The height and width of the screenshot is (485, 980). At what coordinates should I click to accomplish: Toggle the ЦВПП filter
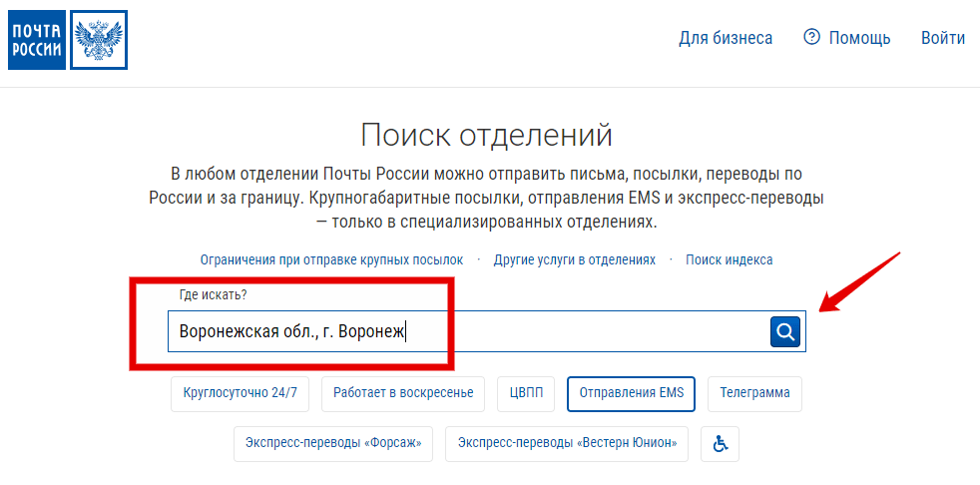pyautogui.click(x=526, y=394)
